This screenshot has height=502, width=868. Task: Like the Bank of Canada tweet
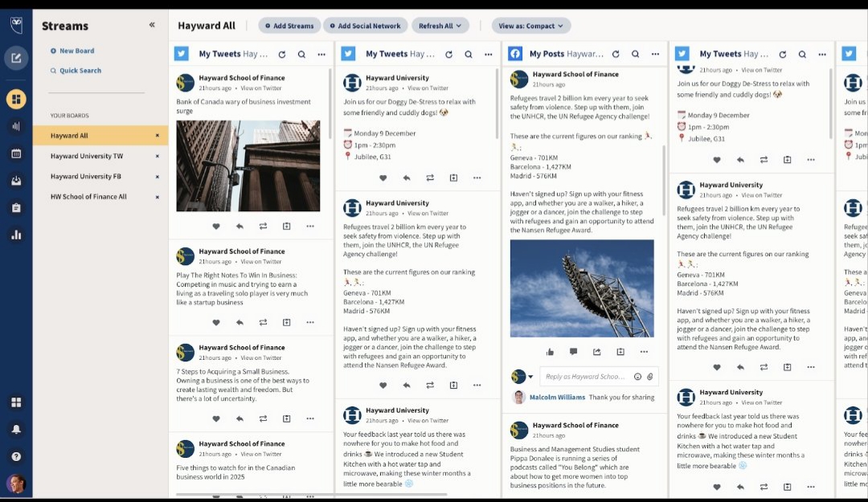coord(216,226)
